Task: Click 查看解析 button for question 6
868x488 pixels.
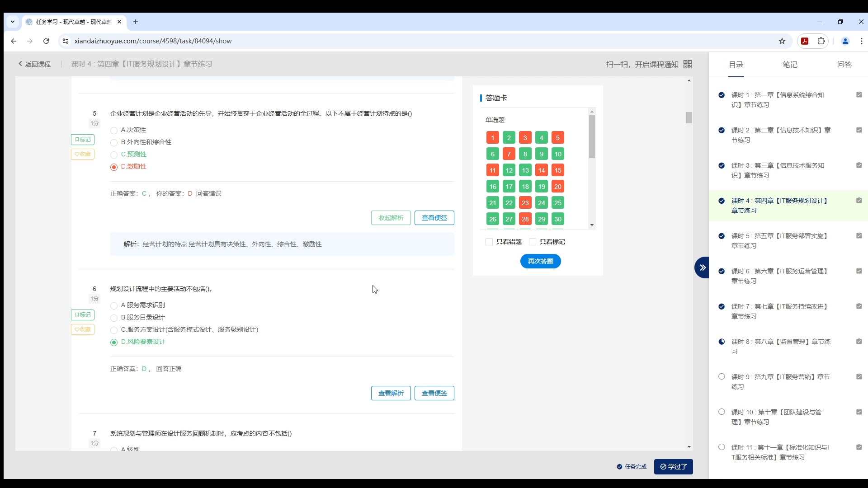Action: point(391,393)
